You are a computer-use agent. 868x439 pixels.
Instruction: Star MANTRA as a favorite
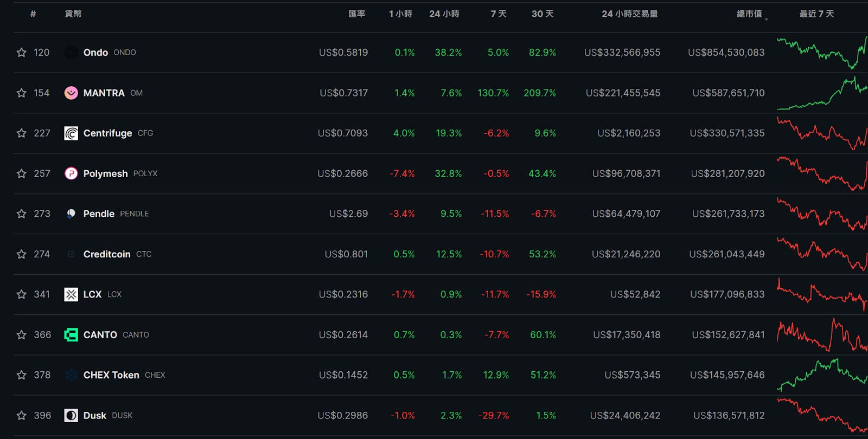point(21,93)
